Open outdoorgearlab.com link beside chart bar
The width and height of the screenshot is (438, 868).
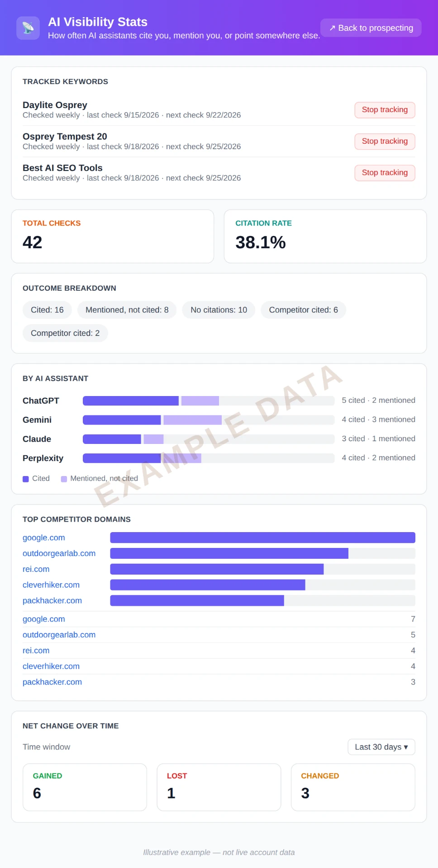click(x=59, y=553)
